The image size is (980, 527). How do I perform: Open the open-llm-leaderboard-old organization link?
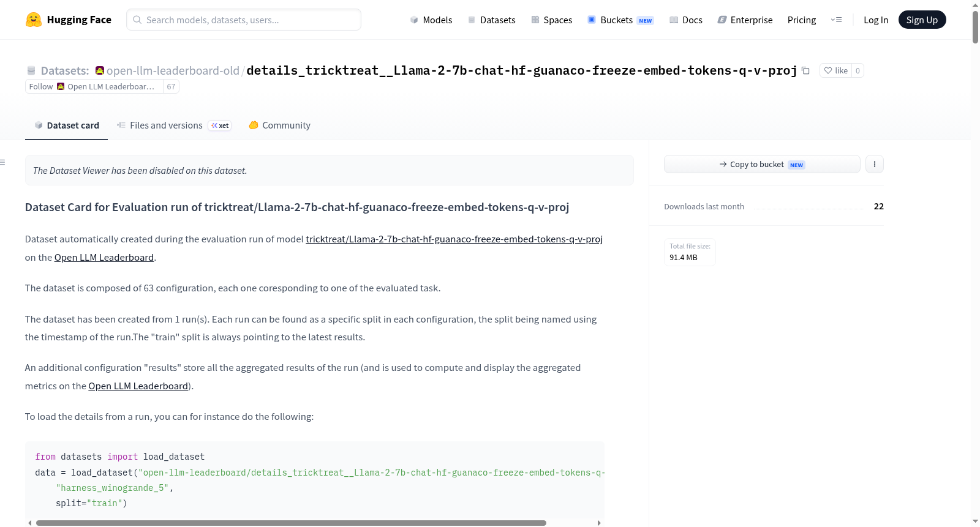pyautogui.click(x=173, y=71)
